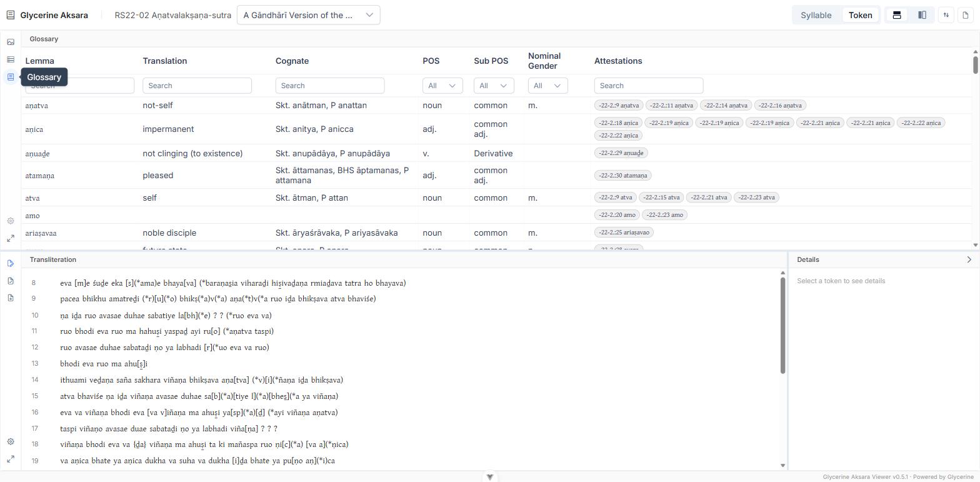Select the Glossary panel tab
The height and width of the screenshot is (482, 980).
click(x=44, y=39)
